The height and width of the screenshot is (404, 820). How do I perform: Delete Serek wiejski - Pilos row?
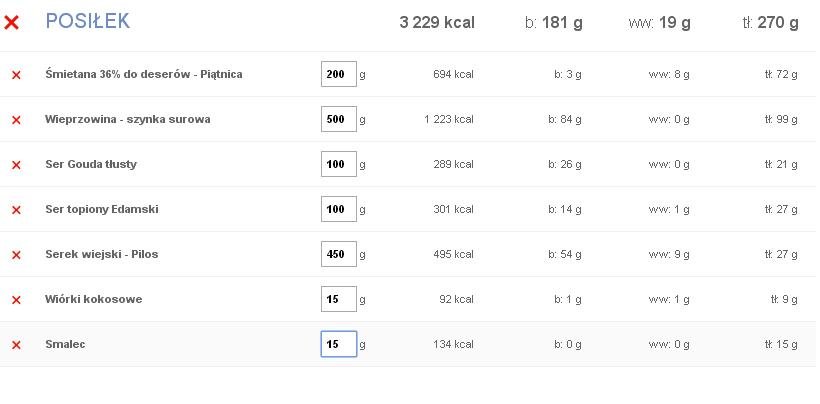click(x=16, y=255)
